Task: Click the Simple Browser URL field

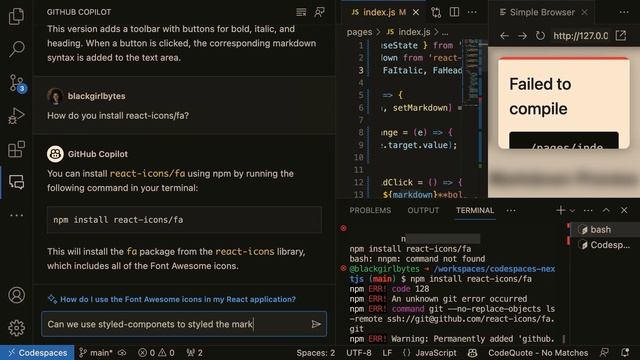Action: click(581, 36)
